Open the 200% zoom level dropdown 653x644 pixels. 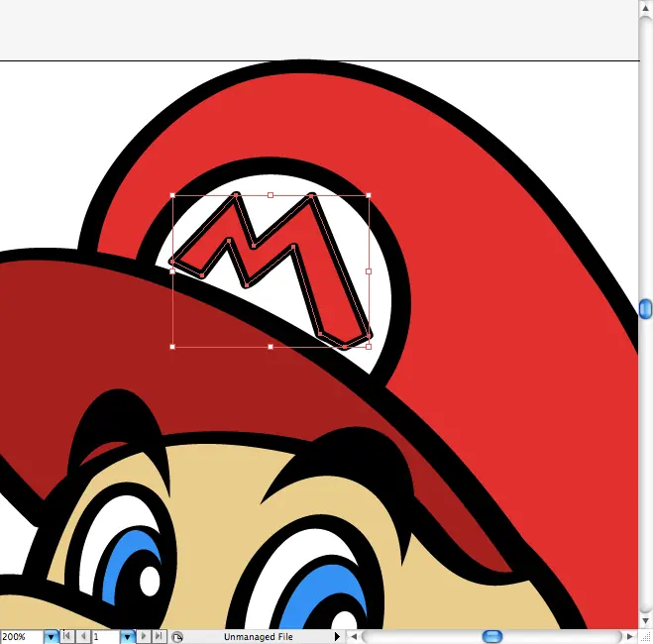pos(52,636)
